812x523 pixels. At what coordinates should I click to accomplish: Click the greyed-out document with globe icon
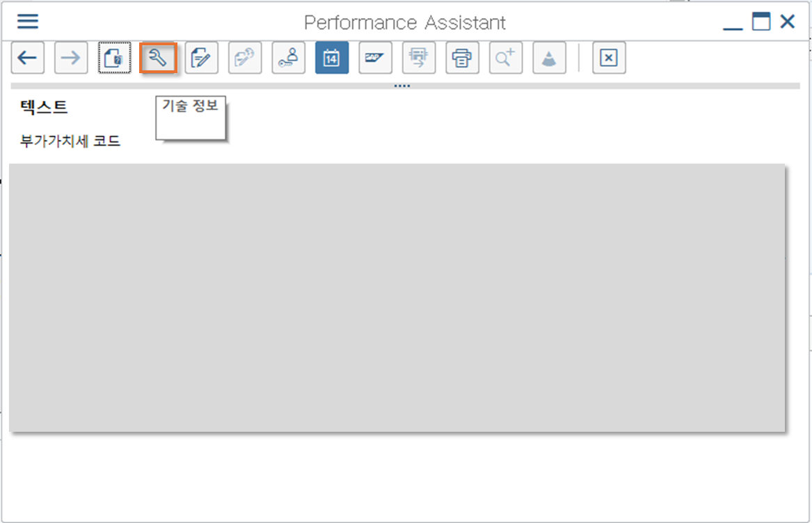(x=245, y=58)
